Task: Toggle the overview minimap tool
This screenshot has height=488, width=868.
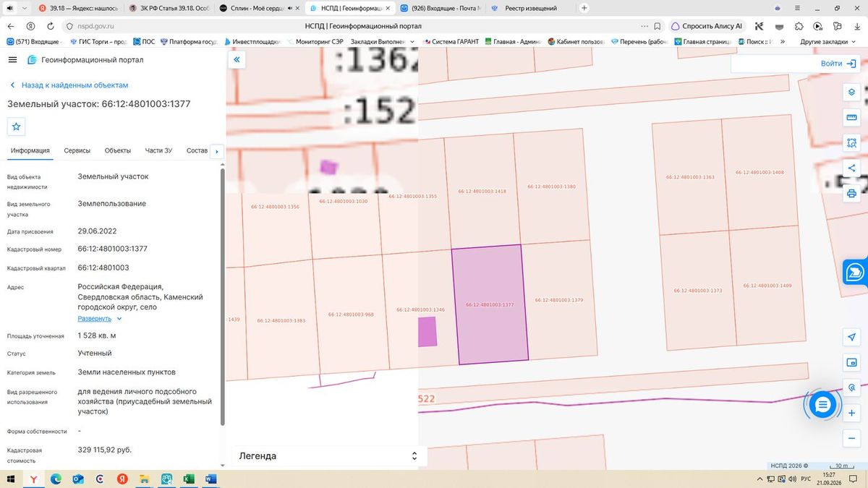Action: click(851, 362)
